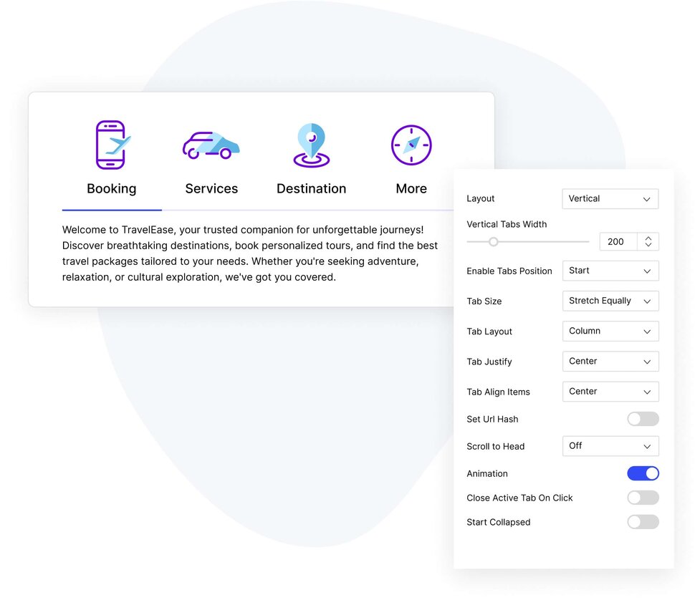Screen dimensions: 700x605
Task: Expand the Scroll to Head dropdown
Action: [610, 446]
